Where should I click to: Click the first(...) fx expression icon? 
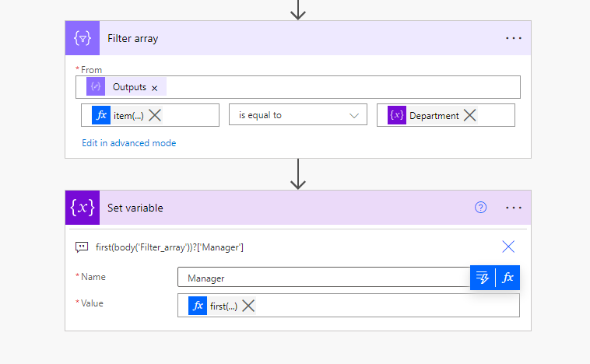(x=198, y=306)
